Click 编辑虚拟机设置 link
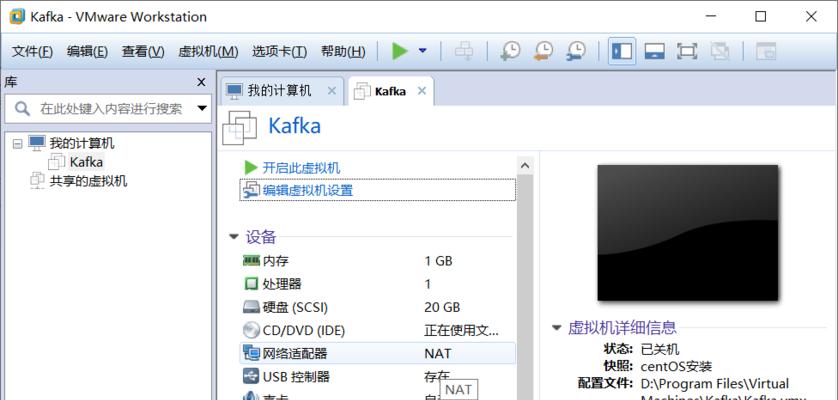Image resolution: width=838 pixels, height=400 pixels. tap(308, 190)
